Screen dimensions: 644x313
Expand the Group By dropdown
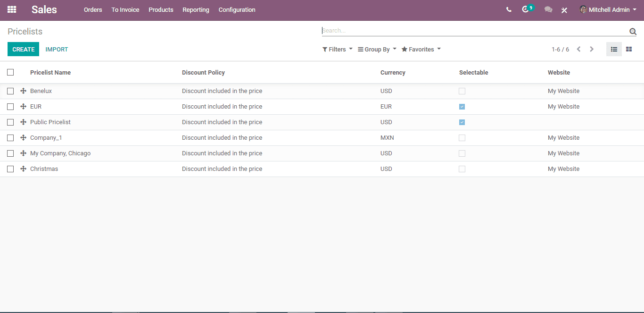point(377,49)
